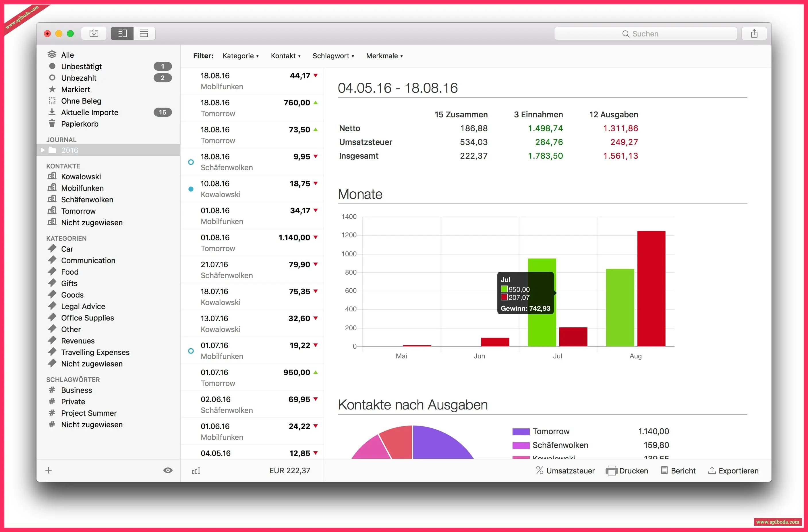808x532 pixels.
Task: Toggle confirmed dot on 10.08.16 Kowalowski entry
Action: [191, 189]
